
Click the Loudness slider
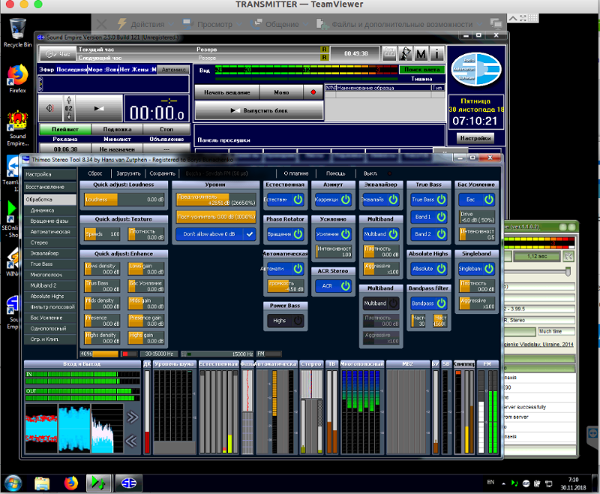pos(124,199)
